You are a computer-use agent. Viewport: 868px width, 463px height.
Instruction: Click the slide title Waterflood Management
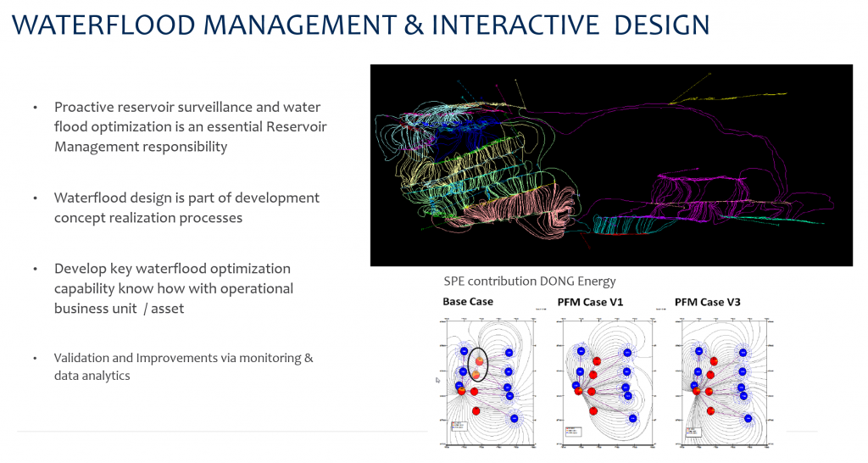(361, 24)
